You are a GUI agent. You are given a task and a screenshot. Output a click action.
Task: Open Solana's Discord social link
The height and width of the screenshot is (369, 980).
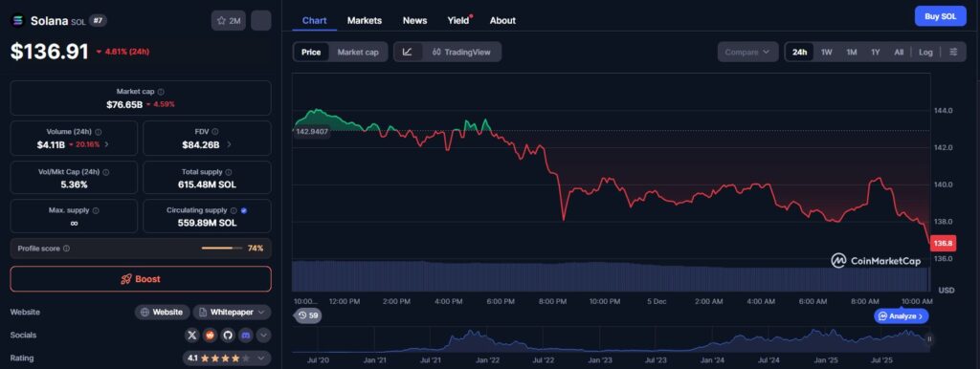point(245,336)
